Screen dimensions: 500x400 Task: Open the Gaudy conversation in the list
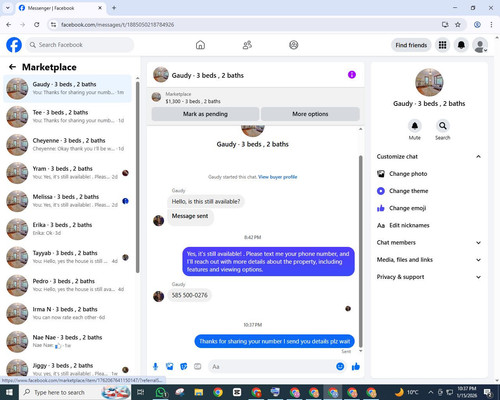coord(67,88)
